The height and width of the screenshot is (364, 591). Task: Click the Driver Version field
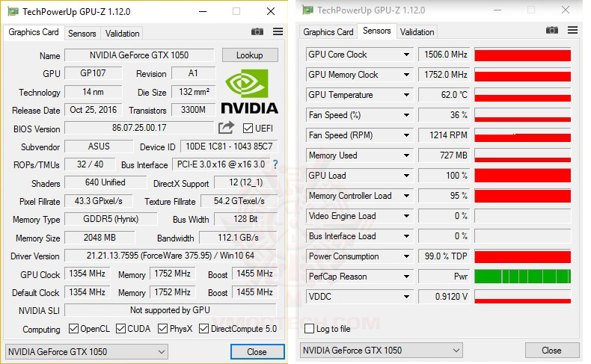coord(171,256)
